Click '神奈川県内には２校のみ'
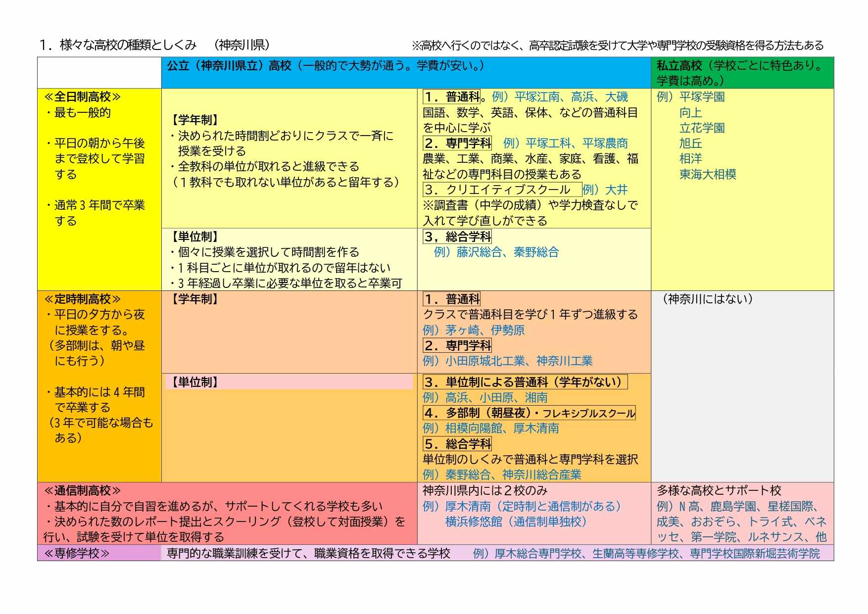The image size is (868, 614). click(485, 491)
